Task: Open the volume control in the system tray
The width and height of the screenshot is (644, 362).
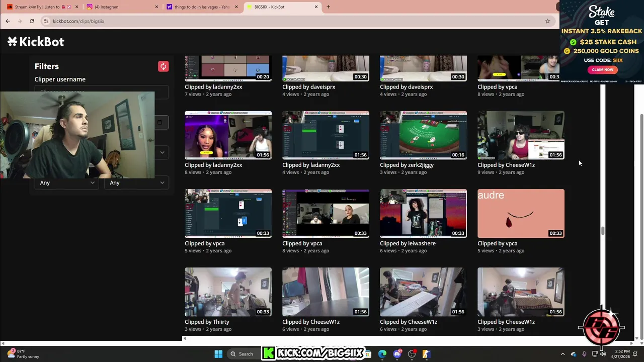Action: coord(603,354)
